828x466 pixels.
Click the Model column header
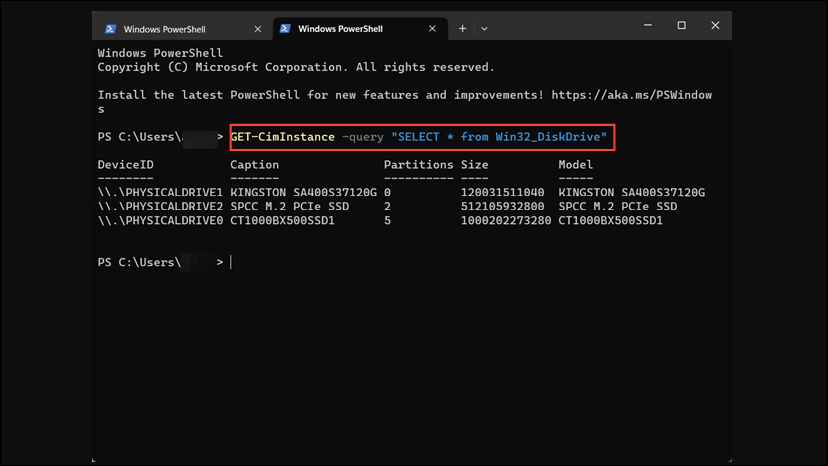(576, 165)
